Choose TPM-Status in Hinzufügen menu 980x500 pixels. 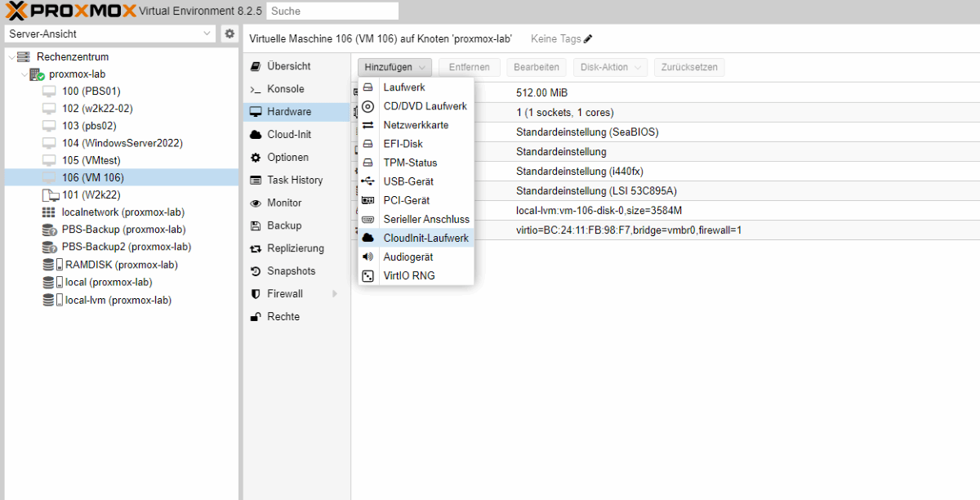tap(410, 163)
